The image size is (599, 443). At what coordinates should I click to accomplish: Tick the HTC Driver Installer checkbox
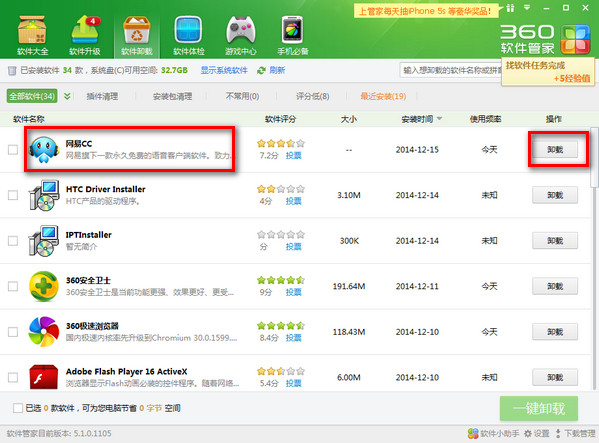[13, 195]
